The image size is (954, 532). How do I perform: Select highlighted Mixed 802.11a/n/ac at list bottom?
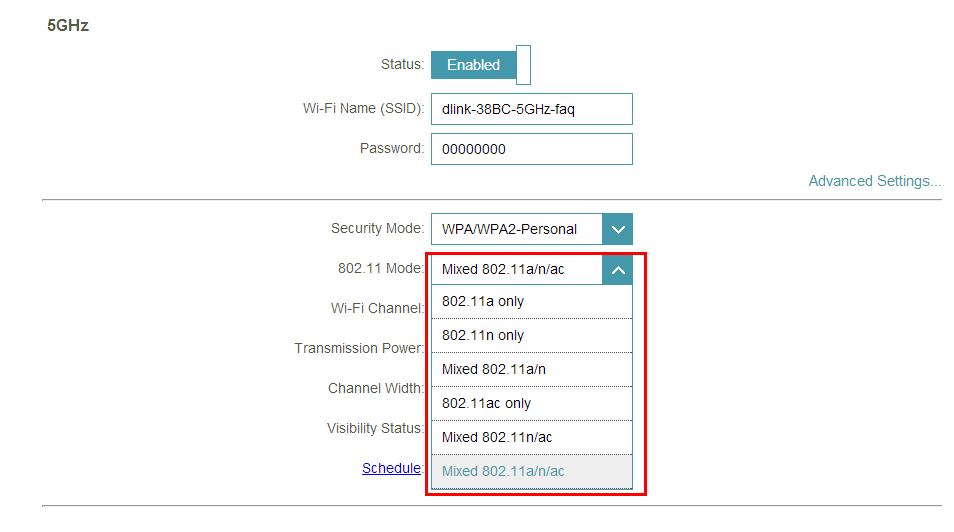pos(531,472)
